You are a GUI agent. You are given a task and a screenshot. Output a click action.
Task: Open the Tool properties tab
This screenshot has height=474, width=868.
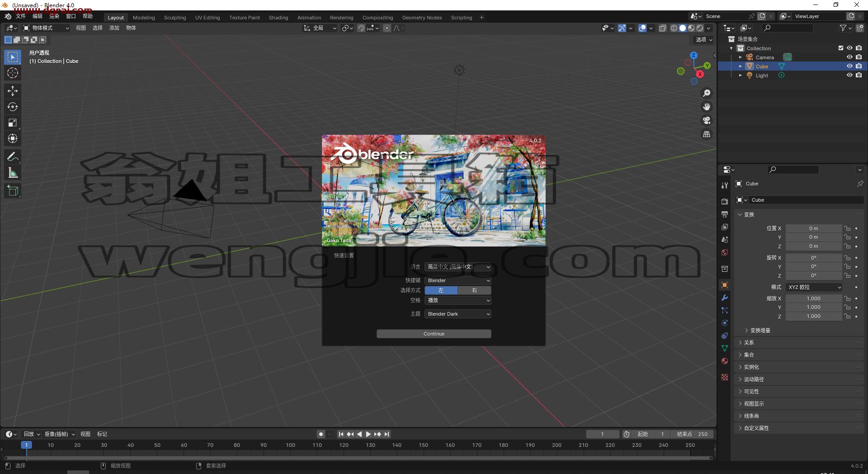pyautogui.click(x=725, y=185)
